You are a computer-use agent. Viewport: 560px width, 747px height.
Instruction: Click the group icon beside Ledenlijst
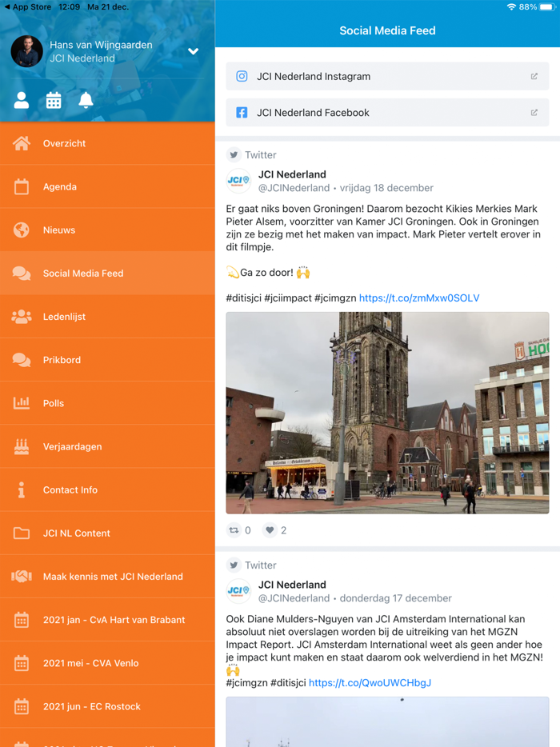[x=22, y=317]
